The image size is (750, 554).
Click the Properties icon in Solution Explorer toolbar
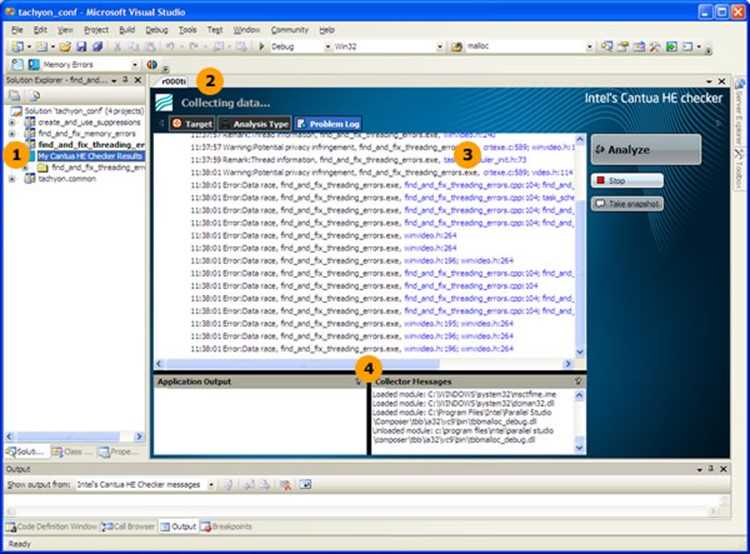(x=15, y=96)
